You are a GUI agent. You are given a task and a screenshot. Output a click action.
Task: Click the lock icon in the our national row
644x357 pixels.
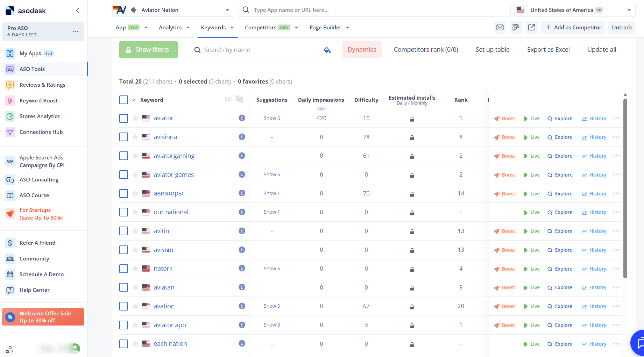tap(412, 213)
